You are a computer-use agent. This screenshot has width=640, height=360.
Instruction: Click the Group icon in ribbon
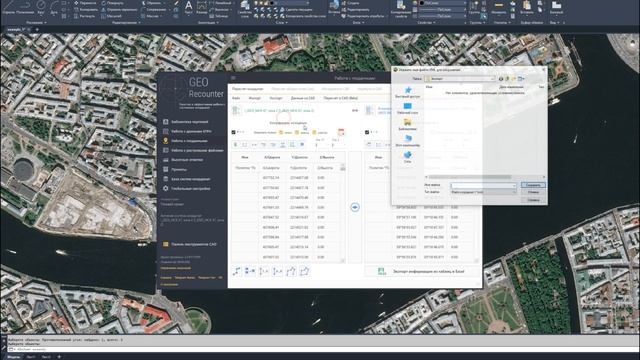point(473,7)
